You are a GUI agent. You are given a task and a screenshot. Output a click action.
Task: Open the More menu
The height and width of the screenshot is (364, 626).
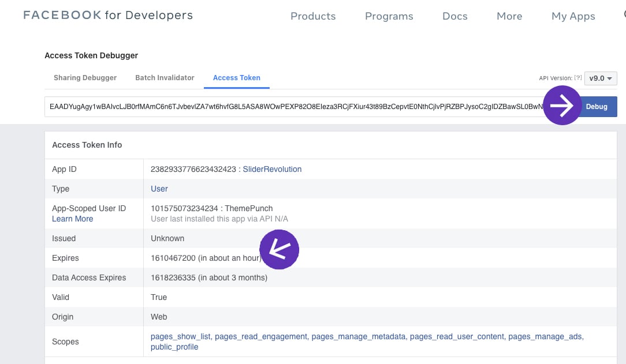click(x=509, y=16)
